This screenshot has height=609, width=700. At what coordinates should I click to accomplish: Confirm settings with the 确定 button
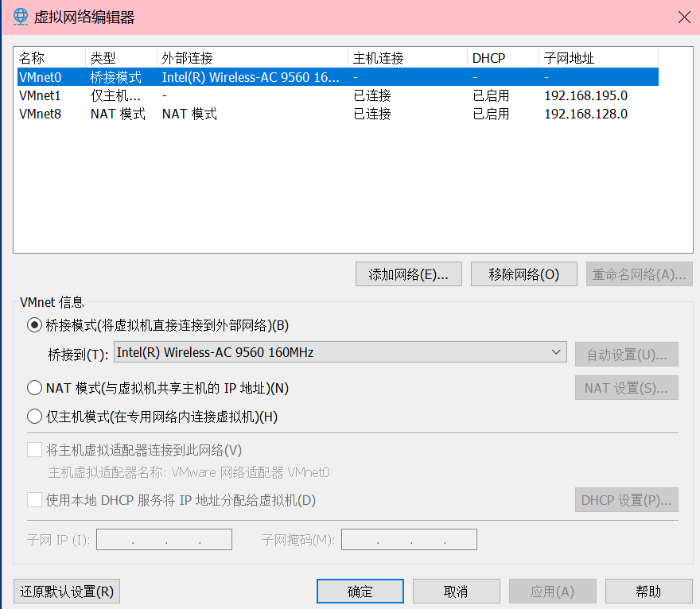(360, 591)
